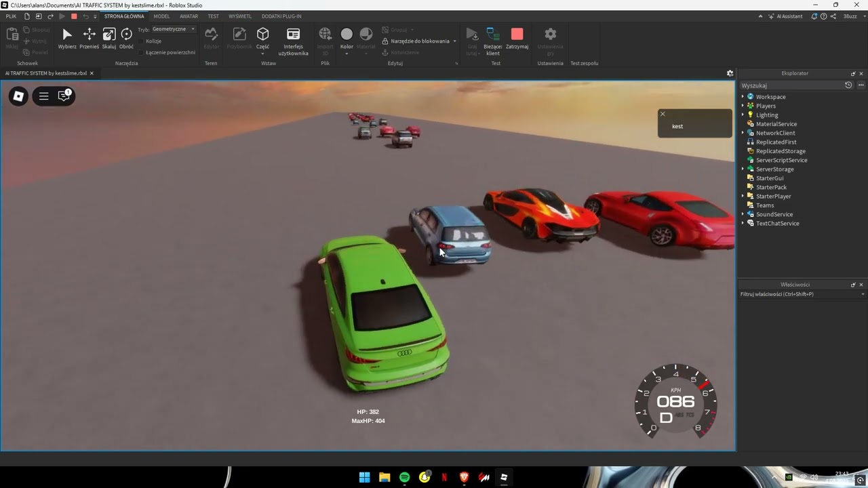The height and width of the screenshot is (488, 868).
Task: Expand the SoundService tree node
Action: [743, 214]
